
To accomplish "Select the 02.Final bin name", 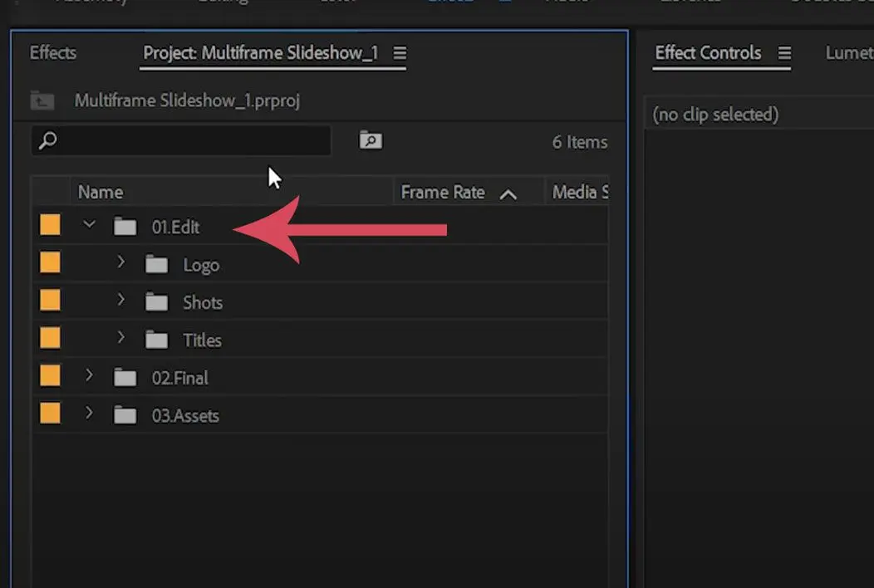I will click(x=180, y=378).
